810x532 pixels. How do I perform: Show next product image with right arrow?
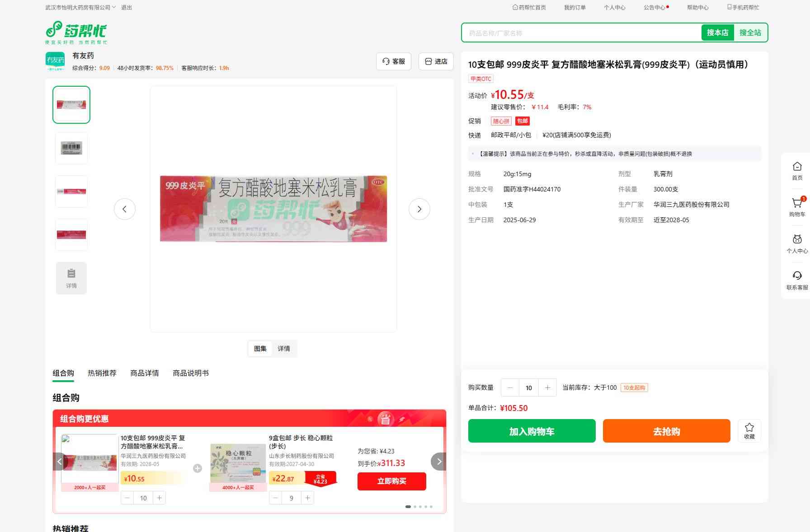tap(419, 209)
